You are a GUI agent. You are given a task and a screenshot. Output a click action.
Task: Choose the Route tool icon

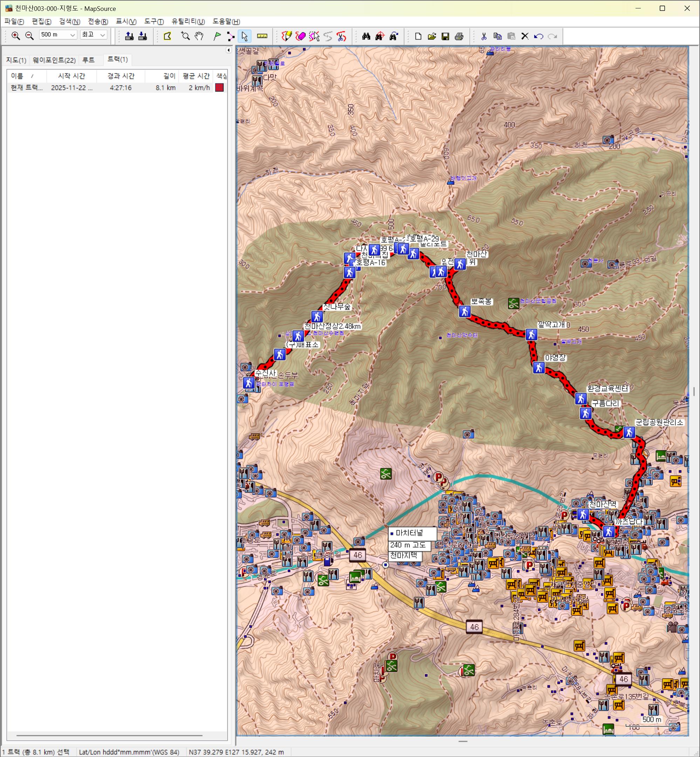click(230, 36)
